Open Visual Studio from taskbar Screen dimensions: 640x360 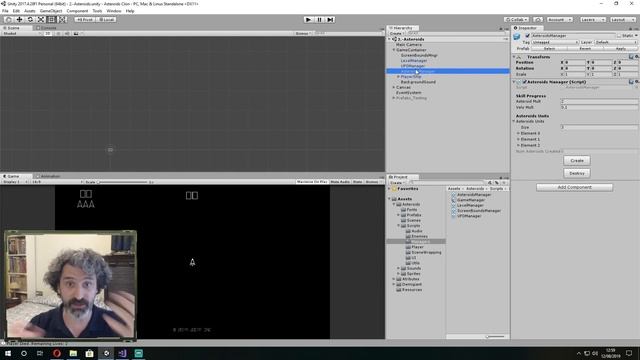tap(122, 353)
